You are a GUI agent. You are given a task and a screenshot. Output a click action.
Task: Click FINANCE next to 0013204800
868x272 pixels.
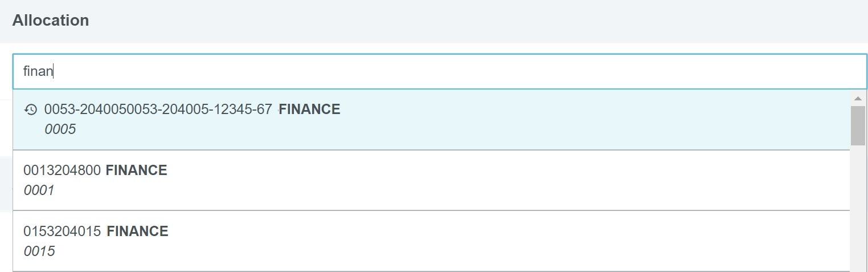click(x=136, y=170)
